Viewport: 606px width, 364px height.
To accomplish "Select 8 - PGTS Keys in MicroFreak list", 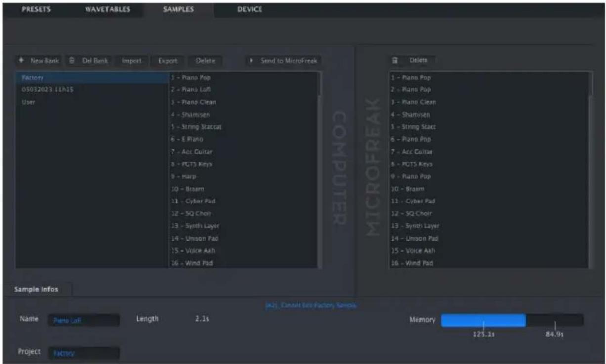I will [488, 164].
